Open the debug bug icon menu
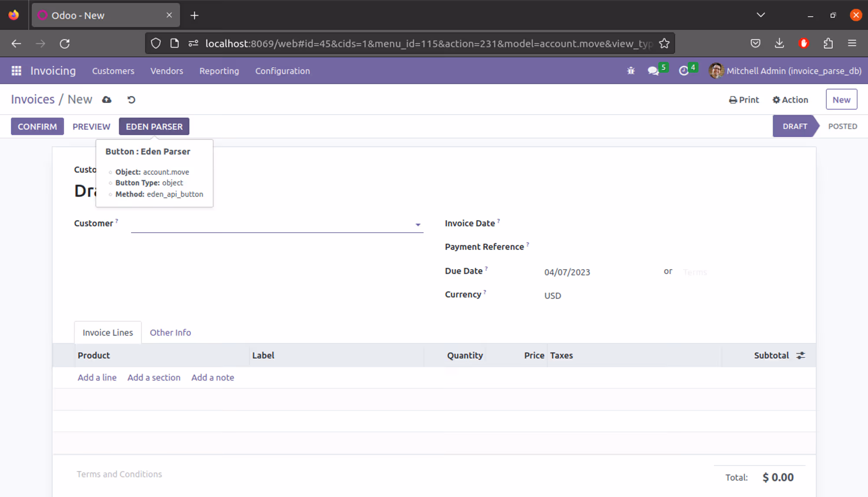 click(x=631, y=71)
